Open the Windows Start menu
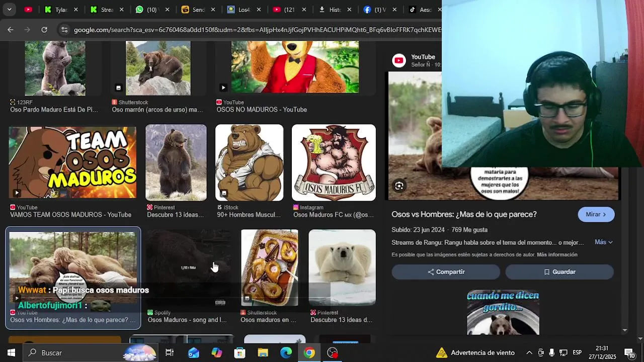The height and width of the screenshot is (362, 644). point(11,353)
